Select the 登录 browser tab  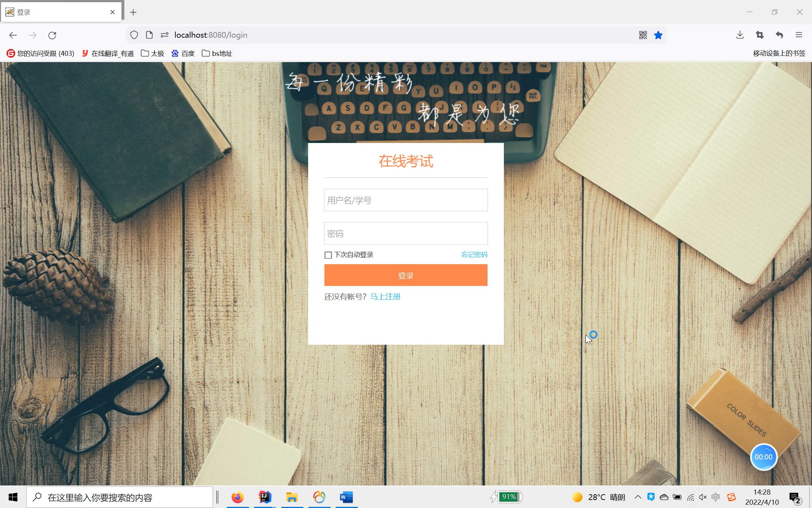[61, 12]
